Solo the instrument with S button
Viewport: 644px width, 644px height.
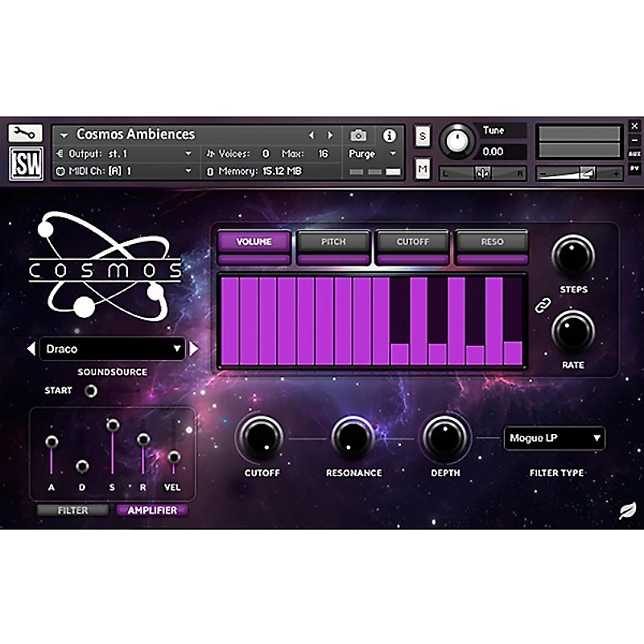tap(423, 136)
